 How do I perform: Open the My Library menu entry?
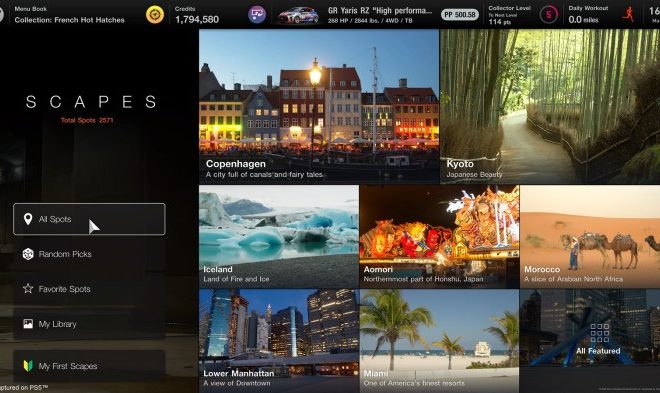pos(89,324)
